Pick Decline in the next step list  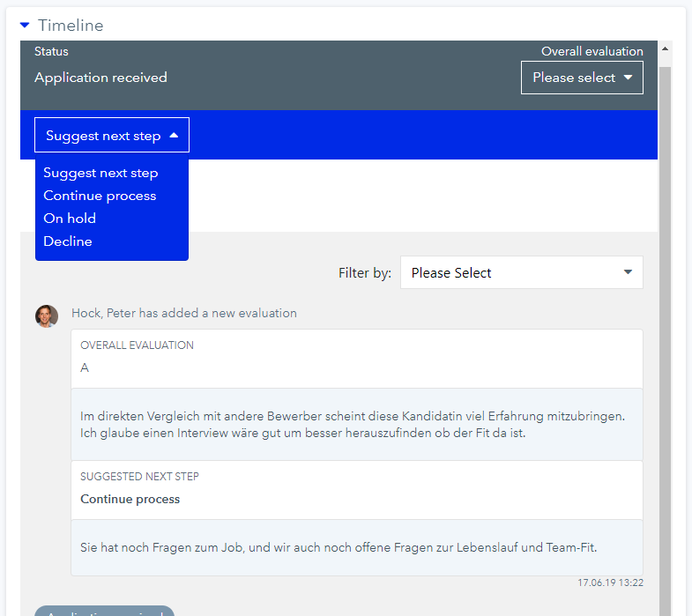coord(68,241)
